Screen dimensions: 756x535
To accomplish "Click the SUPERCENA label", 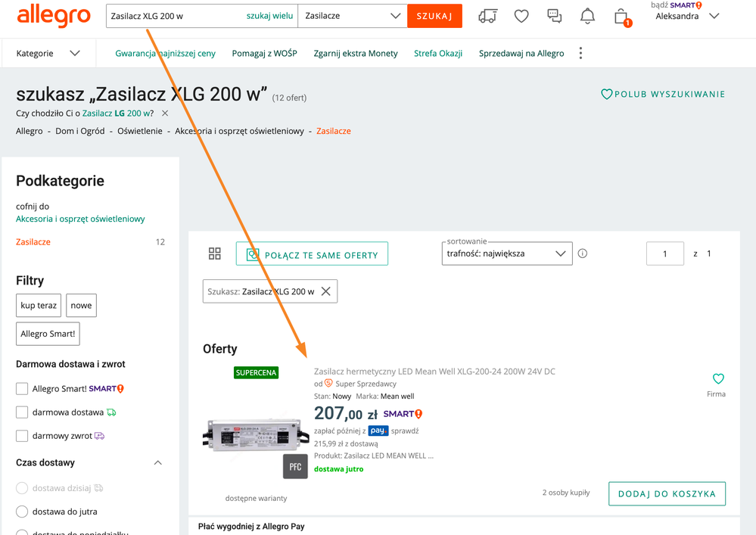I will click(256, 372).
